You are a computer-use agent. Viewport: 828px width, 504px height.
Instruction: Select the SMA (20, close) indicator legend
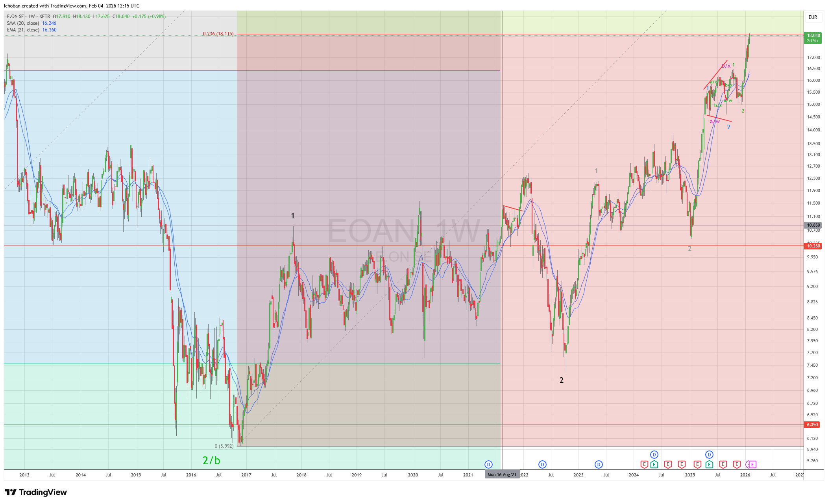click(x=23, y=23)
